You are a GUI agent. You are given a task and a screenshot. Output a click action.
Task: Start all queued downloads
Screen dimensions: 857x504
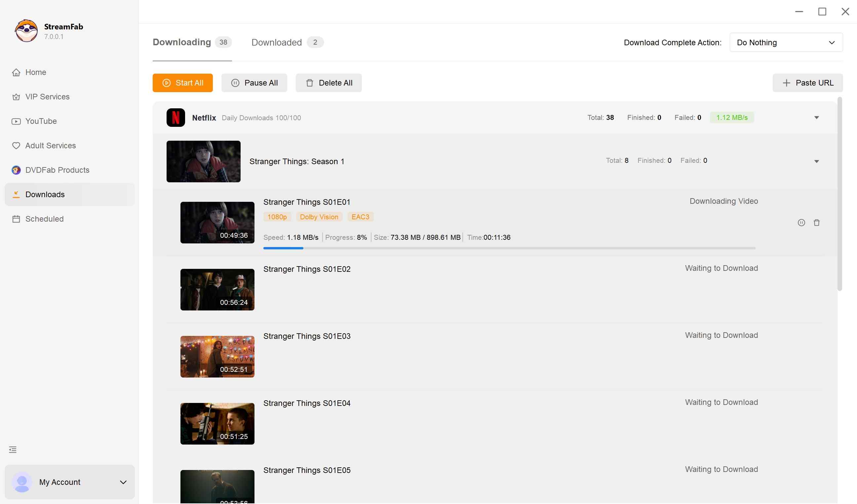point(182,83)
